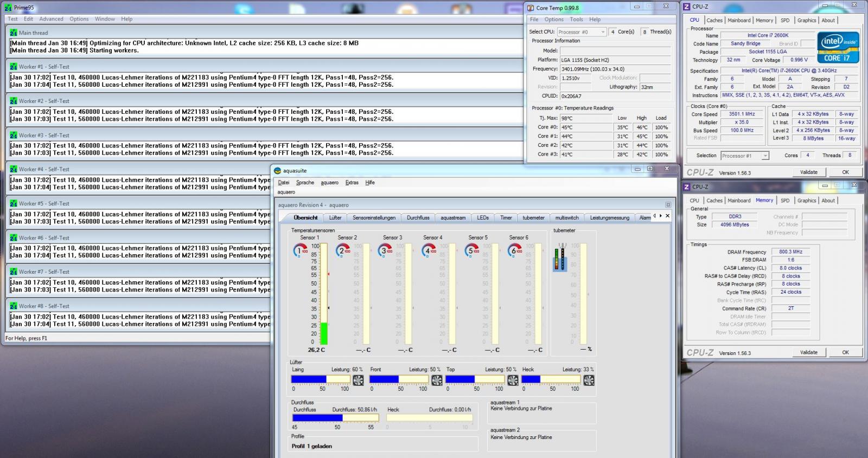Image resolution: width=868 pixels, height=458 pixels.
Task: Click Validate in the upper CPU-Z window
Action: (808, 172)
